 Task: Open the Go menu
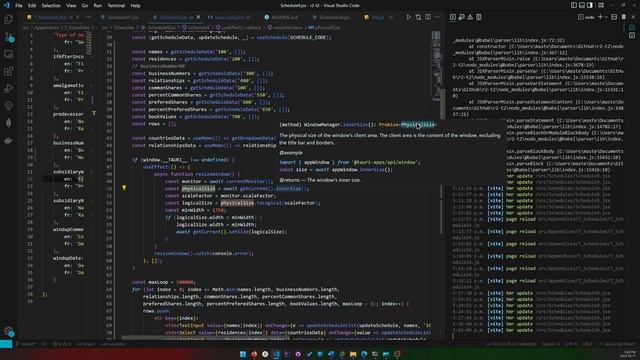pyautogui.click(x=84, y=6)
